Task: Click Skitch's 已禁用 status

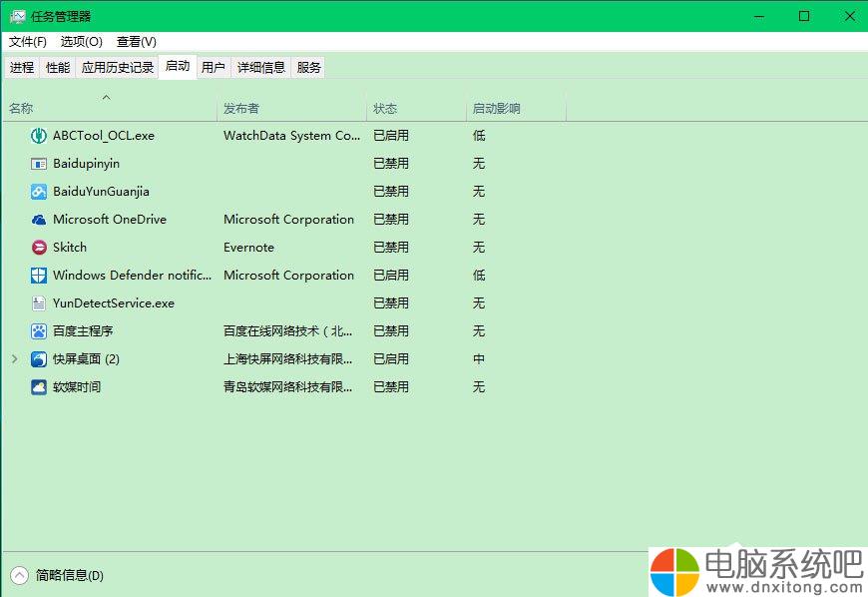Action: [x=391, y=248]
